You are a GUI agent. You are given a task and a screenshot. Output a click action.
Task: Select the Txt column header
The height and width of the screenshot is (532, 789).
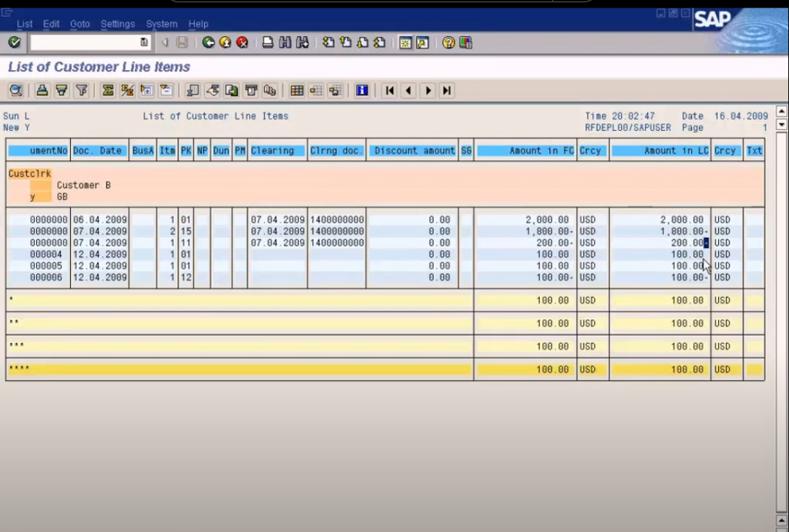754,150
